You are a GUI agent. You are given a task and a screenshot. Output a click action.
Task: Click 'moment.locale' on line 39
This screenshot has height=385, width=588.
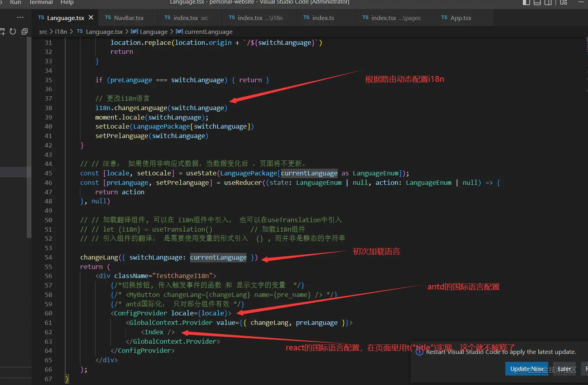120,117
